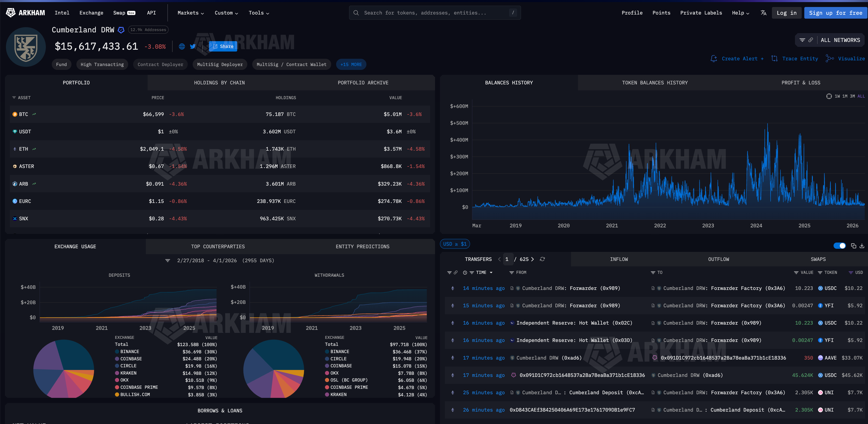Open the ETH trend chart icon
This screenshot has width=868, height=424.
(34, 149)
